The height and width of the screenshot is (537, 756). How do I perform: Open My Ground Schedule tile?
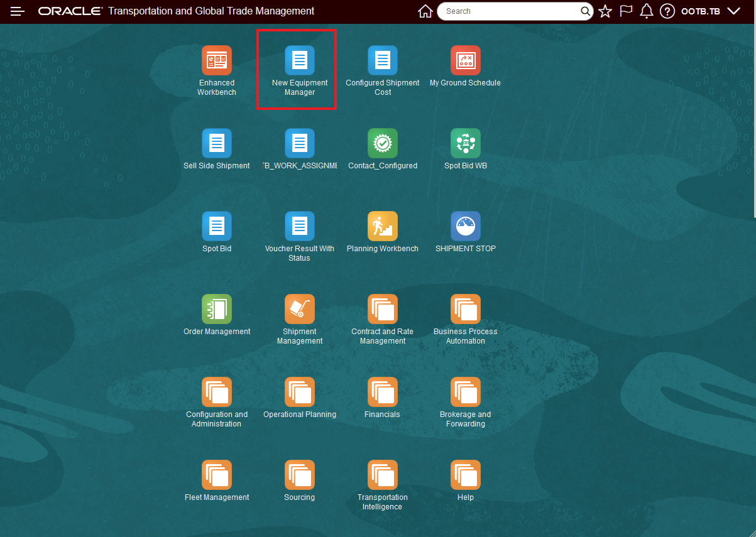click(x=466, y=60)
